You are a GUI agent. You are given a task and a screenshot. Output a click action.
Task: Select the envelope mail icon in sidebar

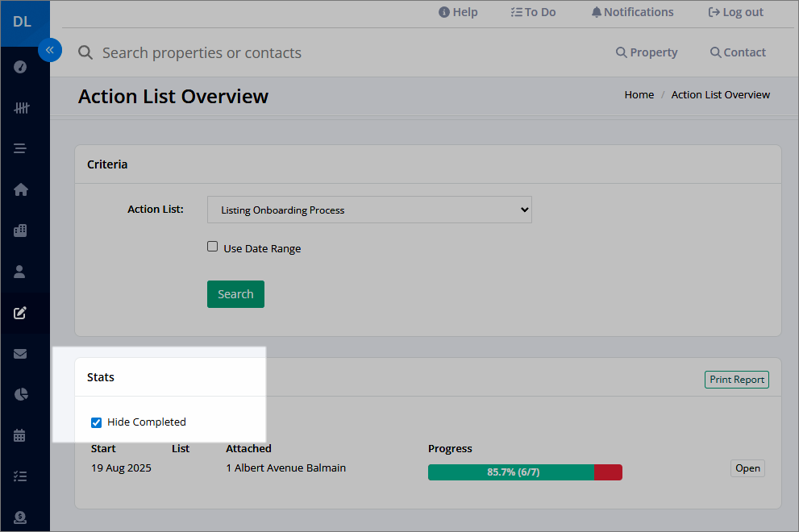coord(19,353)
